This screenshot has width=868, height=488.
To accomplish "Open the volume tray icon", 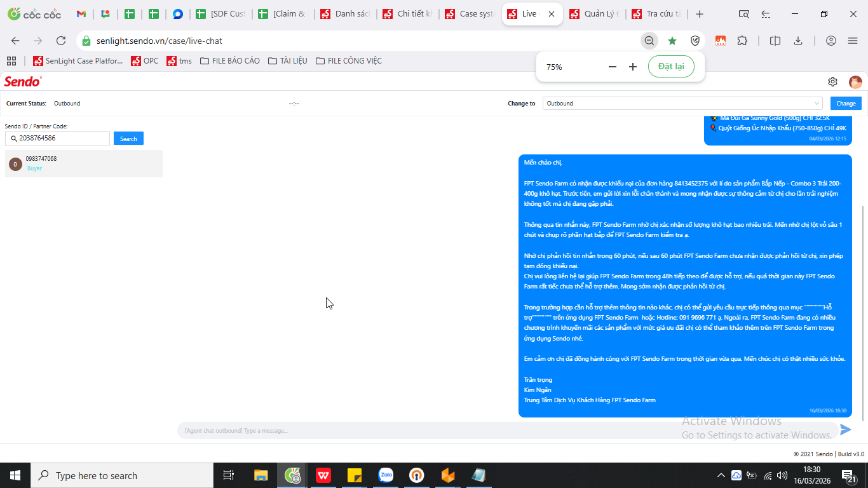I will [x=783, y=475].
